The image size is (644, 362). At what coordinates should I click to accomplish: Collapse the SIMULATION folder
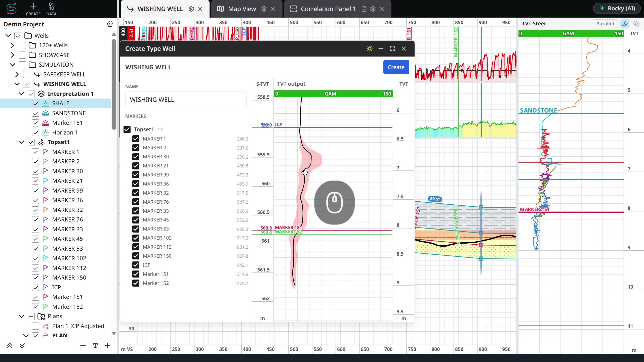[x=13, y=65]
